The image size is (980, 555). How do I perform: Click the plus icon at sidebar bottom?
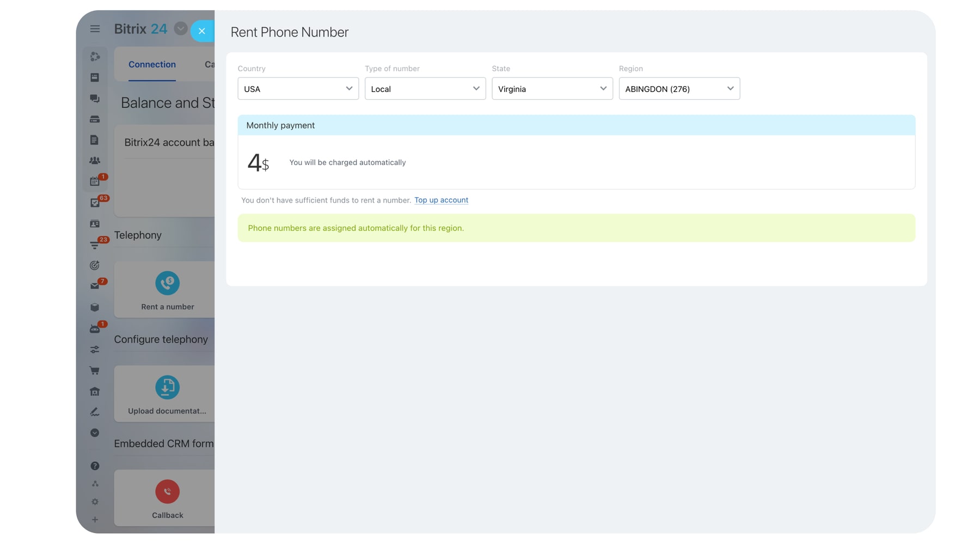pos(95,520)
